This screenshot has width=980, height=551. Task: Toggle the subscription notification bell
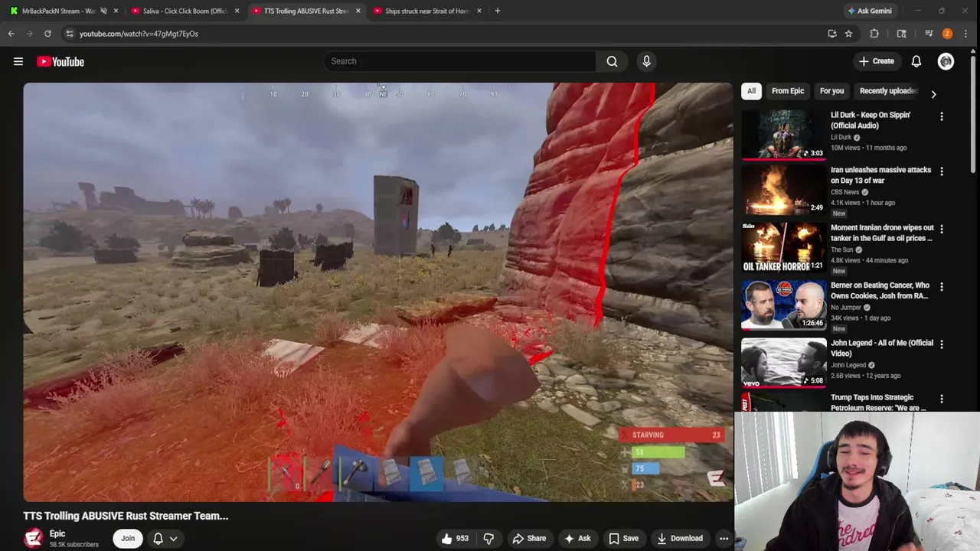[x=158, y=539]
